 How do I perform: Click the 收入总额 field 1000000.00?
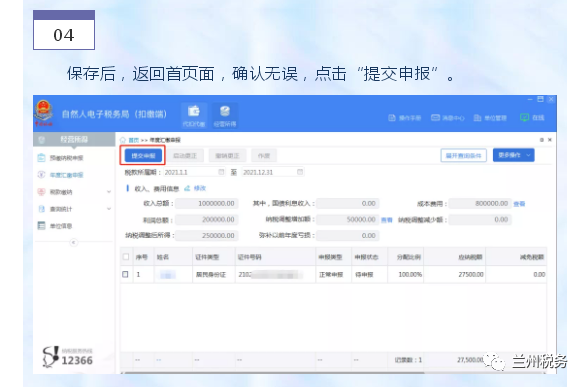[x=207, y=203]
